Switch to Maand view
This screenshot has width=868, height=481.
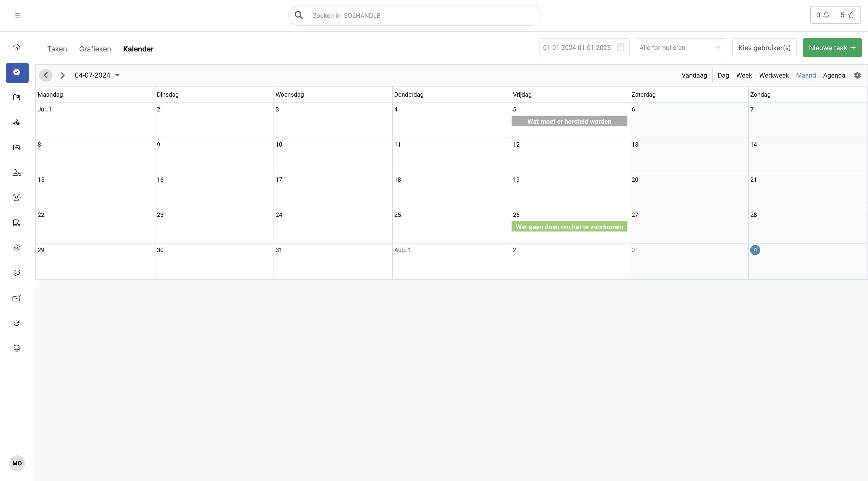tap(806, 76)
